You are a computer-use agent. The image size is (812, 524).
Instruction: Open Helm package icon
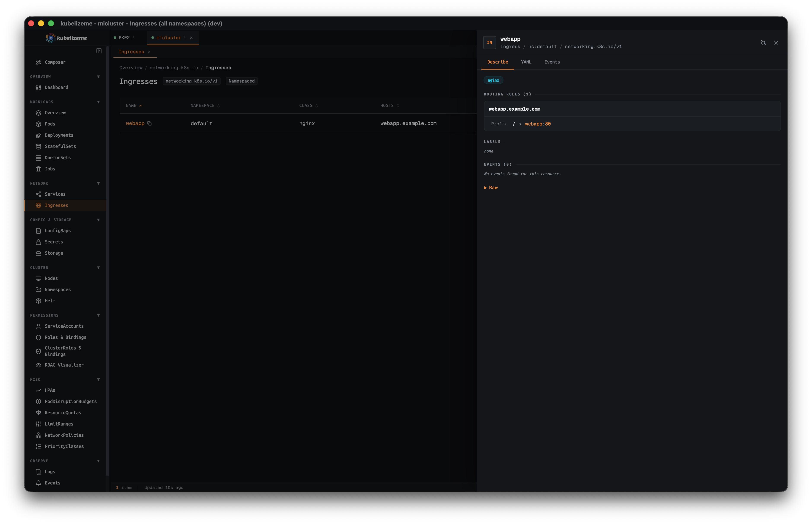(x=38, y=301)
